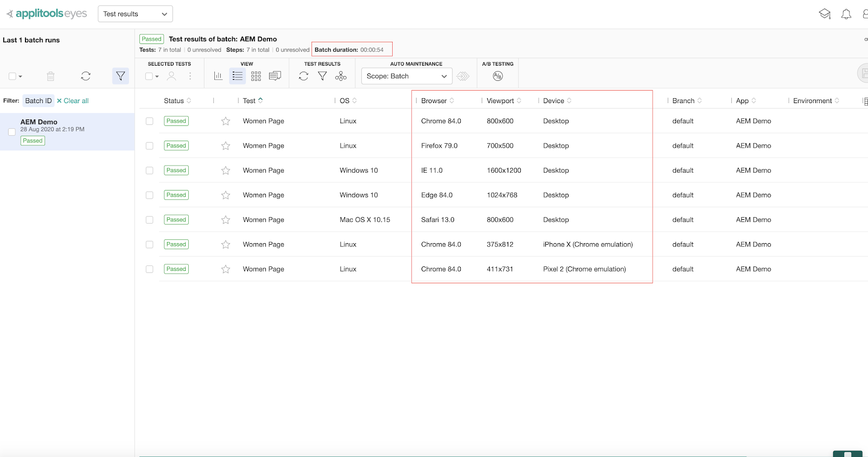Viewport: 868px width, 457px height.
Task: Click the batch filter funnel icon
Action: point(120,76)
